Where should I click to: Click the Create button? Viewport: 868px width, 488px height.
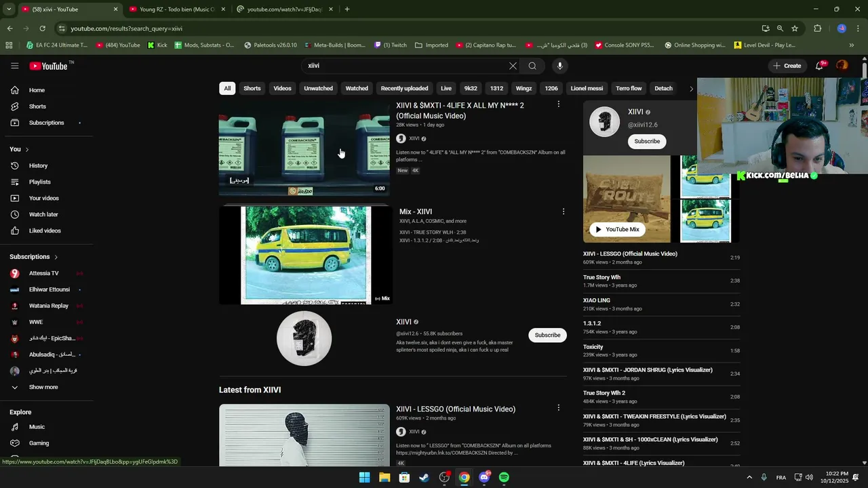point(787,66)
